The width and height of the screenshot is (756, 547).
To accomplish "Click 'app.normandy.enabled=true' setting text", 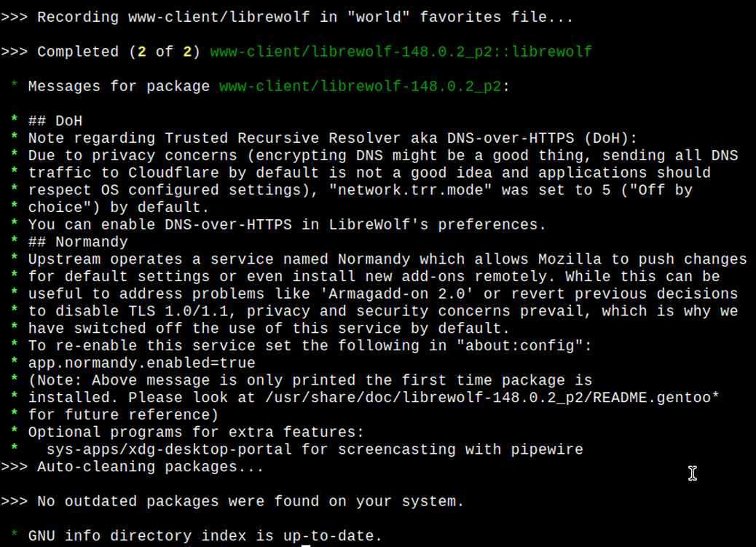I will tap(142, 363).
